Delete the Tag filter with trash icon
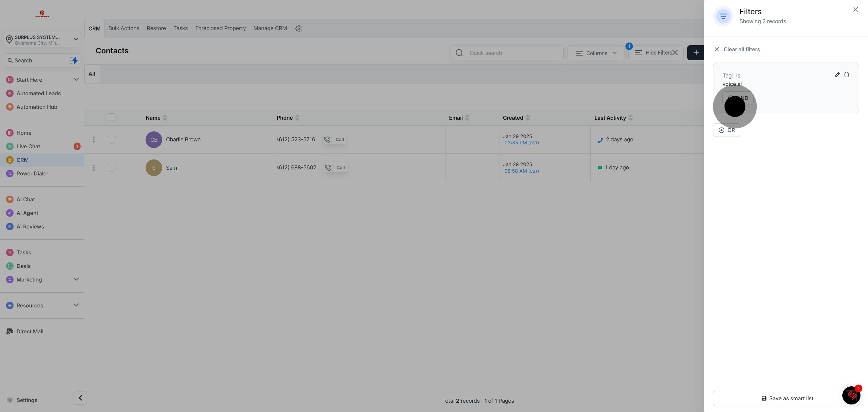Viewport: 868px width, 412px height. tap(846, 74)
